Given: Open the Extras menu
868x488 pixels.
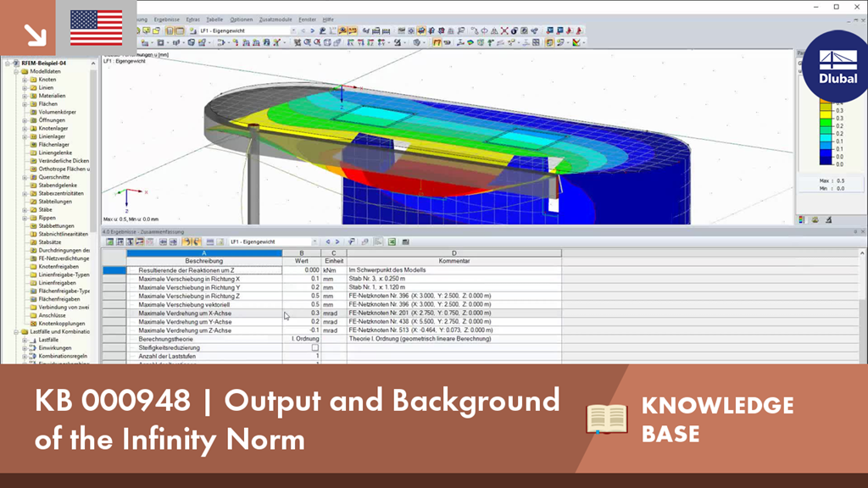Looking at the screenshot, I should pyautogui.click(x=192, y=19).
